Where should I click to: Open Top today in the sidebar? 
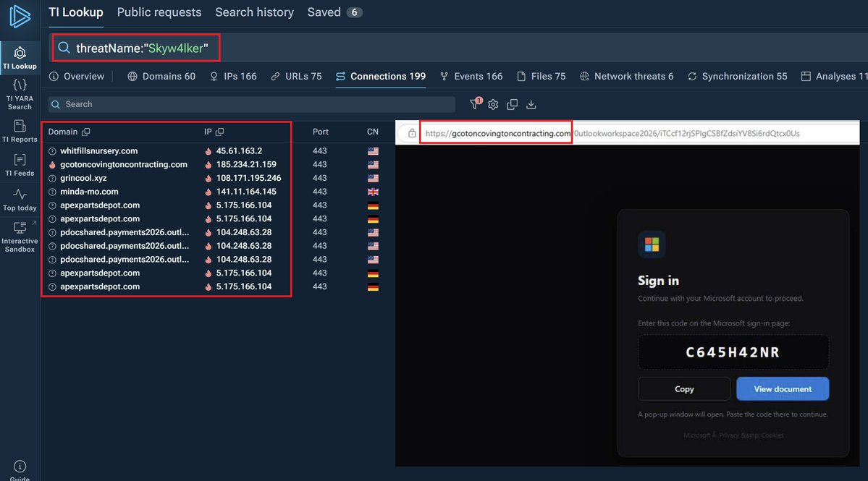coord(20,200)
